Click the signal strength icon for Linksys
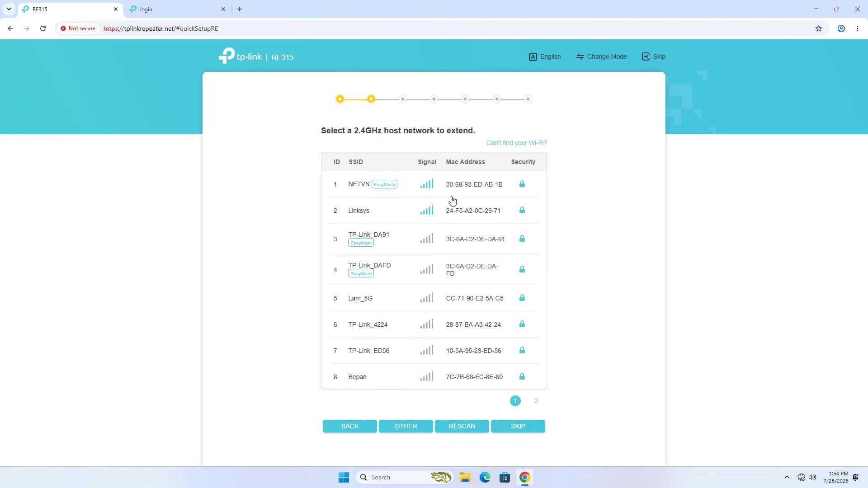The image size is (868, 488). point(427,210)
